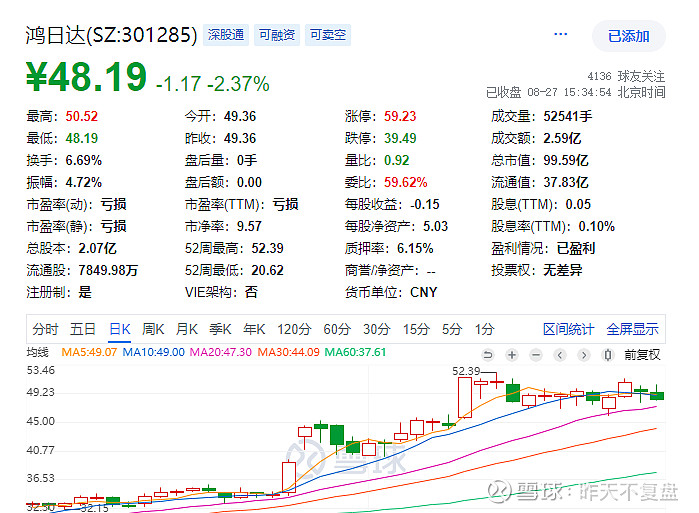Screen dimensions: 699x513
Task: Click the MA20:47.30 indicator label
Action: [221, 352]
